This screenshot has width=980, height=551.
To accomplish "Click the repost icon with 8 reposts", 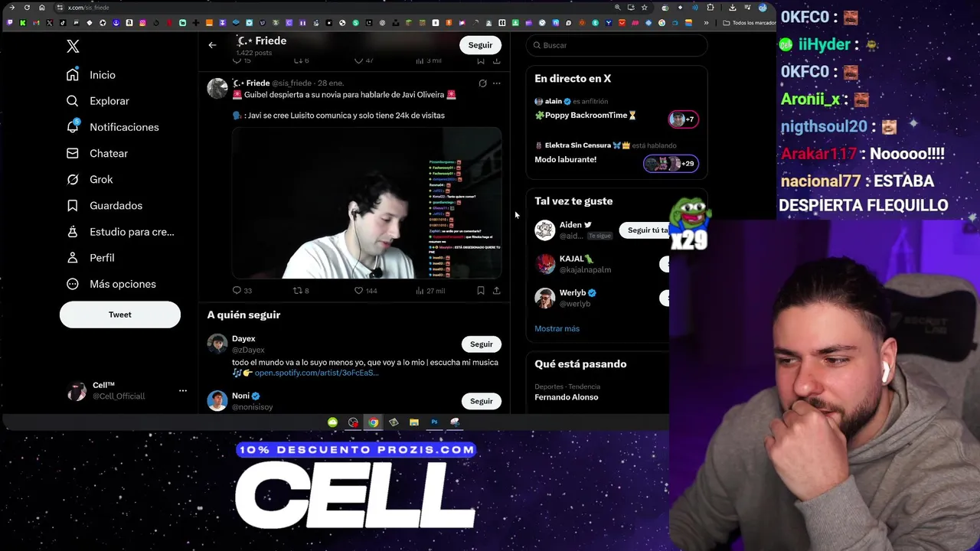I will (x=298, y=291).
